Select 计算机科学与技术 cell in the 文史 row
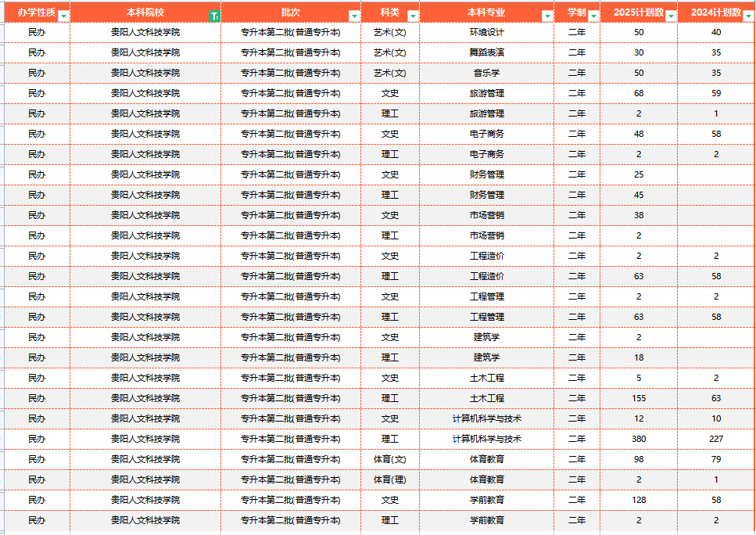 coord(486,418)
